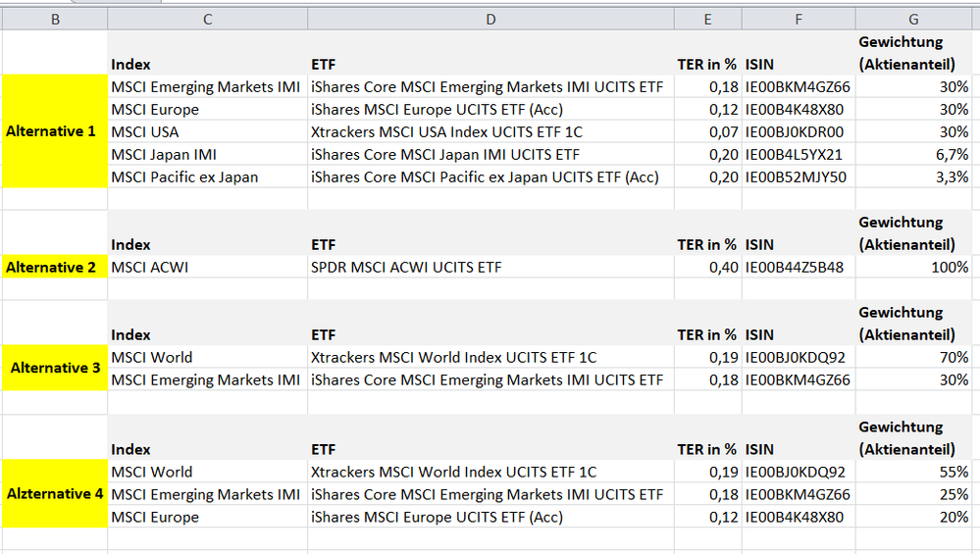Select Xtrackers MSCI USA Index UCITS ETF cell

tap(490, 131)
